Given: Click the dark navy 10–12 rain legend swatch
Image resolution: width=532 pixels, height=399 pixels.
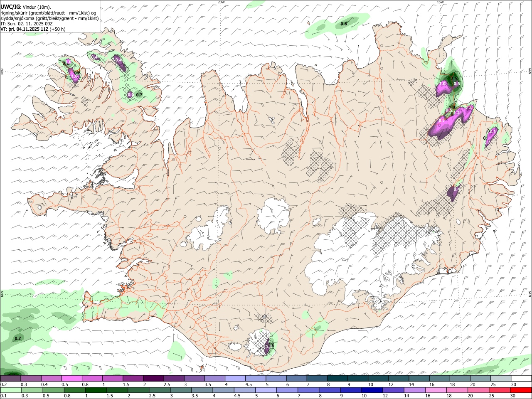Looking at the screenshot, I should click(x=372, y=390).
